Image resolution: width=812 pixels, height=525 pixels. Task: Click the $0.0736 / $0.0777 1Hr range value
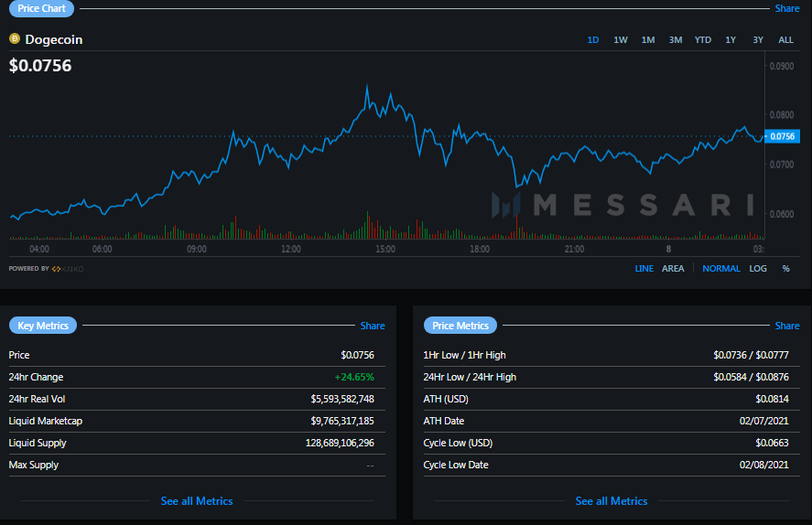click(x=751, y=355)
